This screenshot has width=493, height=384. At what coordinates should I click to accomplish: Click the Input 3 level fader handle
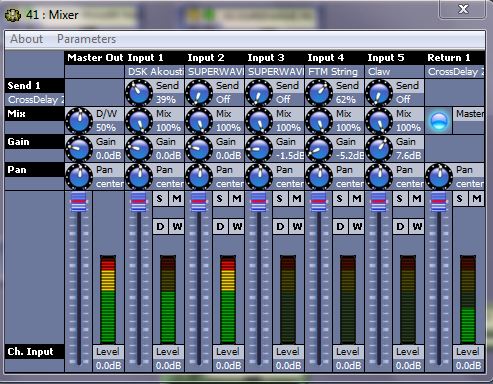[259, 202]
